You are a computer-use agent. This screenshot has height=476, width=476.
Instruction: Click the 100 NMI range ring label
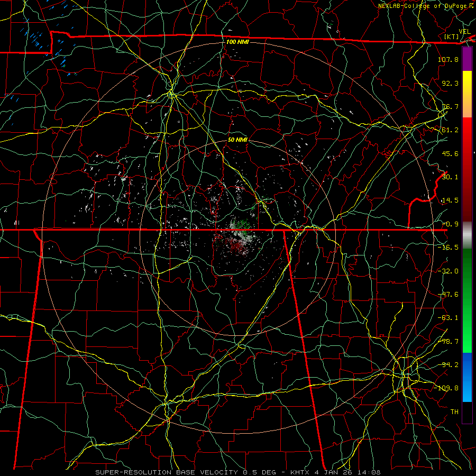(x=237, y=42)
